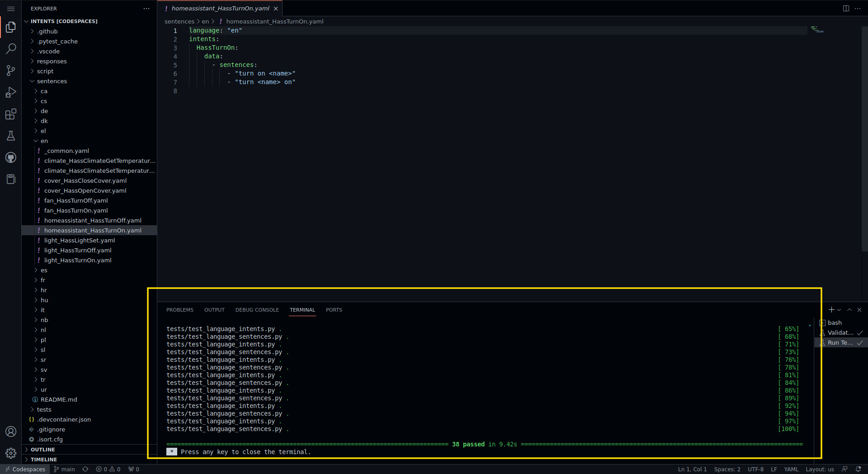Maximize the panel size with chevron
This screenshot has width=868, height=474.
click(x=849, y=310)
